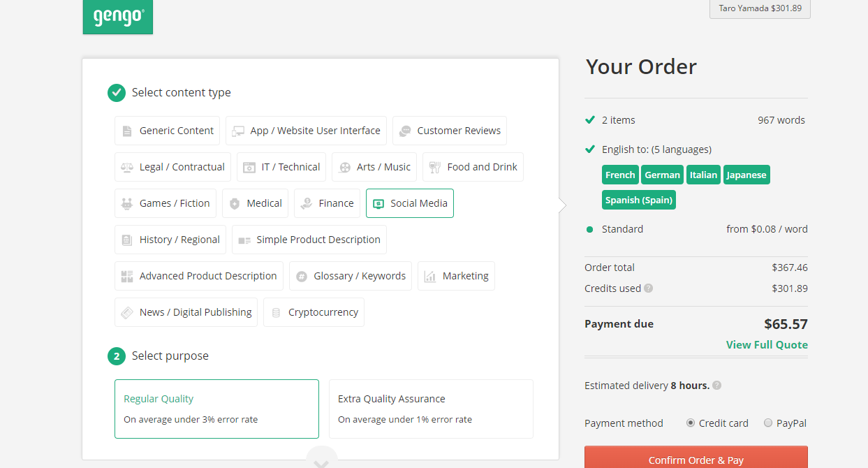Click the French language tag
Image resolution: width=868 pixels, height=468 pixels.
tap(620, 175)
